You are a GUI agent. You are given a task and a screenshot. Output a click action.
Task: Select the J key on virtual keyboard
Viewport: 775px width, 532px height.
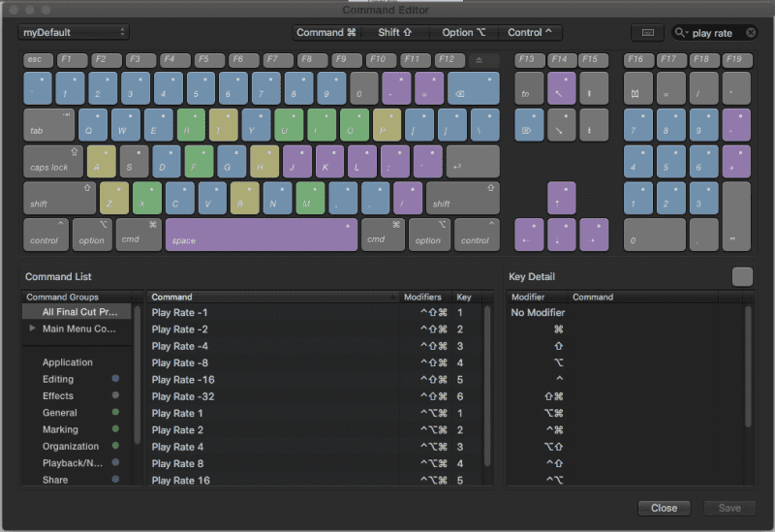pos(297,162)
